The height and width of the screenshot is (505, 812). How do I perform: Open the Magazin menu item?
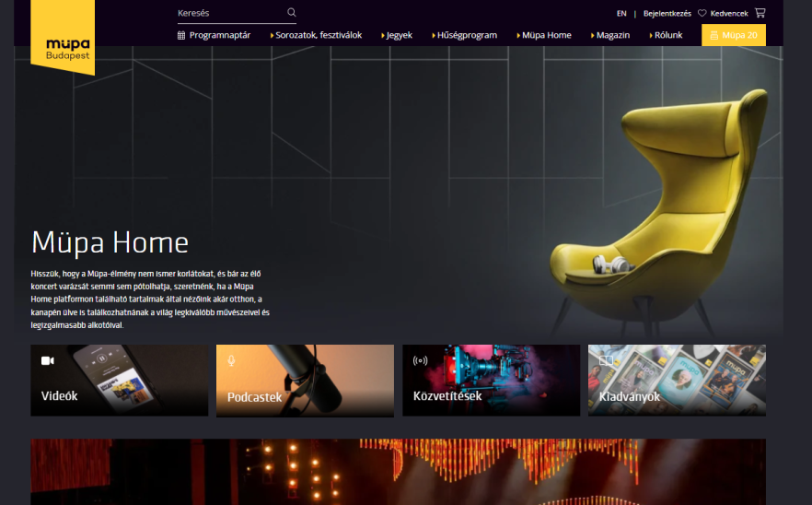(x=610, y=35)
